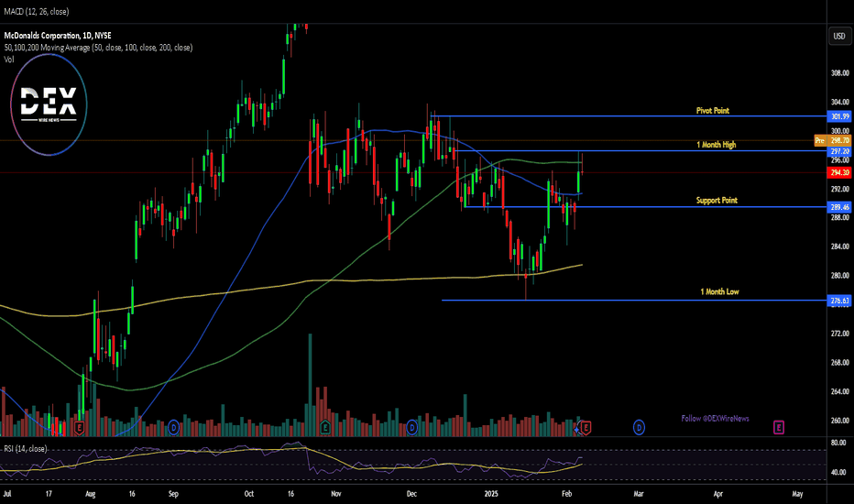Click the dividend D marker near Sep
The width and height of the screenshot is (854, 504).
[x=174, y=428]
